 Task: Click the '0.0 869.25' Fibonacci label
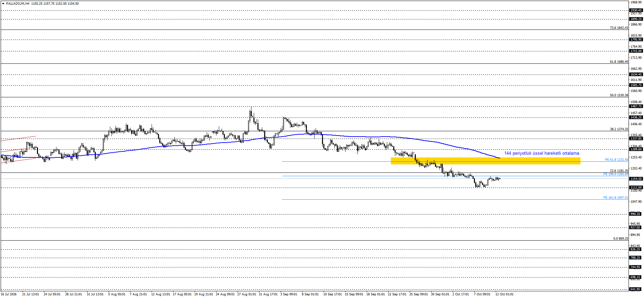[x=620, y=239]
